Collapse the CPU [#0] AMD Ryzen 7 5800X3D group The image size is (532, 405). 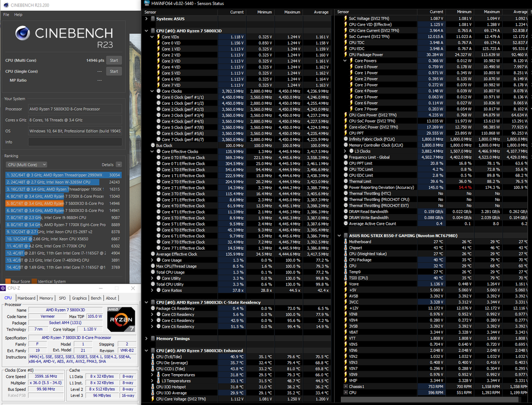point(146,31)
